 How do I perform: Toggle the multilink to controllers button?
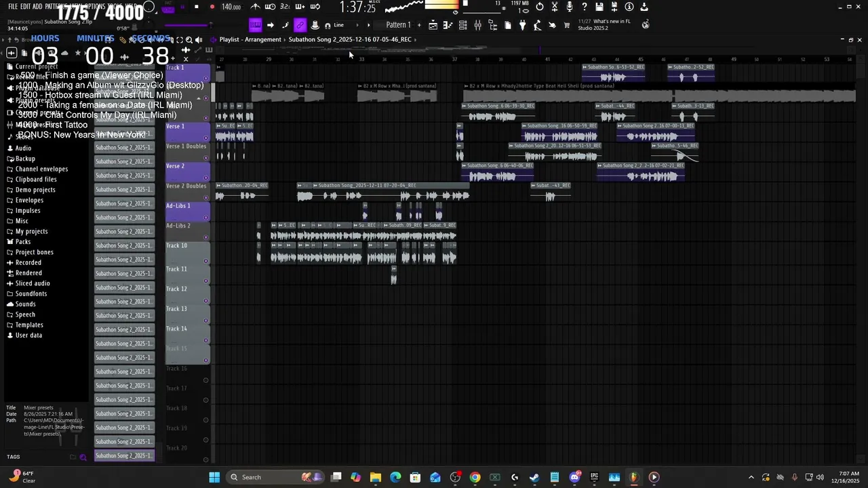click(x=300, y=25)
